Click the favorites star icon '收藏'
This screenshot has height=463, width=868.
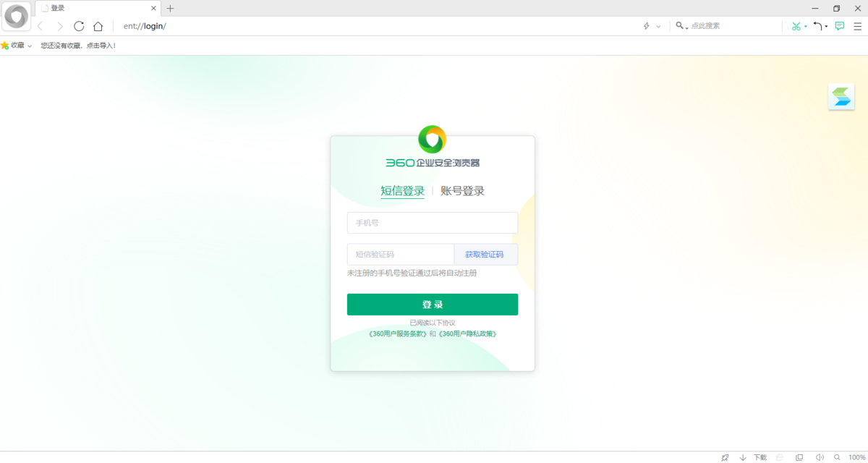coord(5,46)
